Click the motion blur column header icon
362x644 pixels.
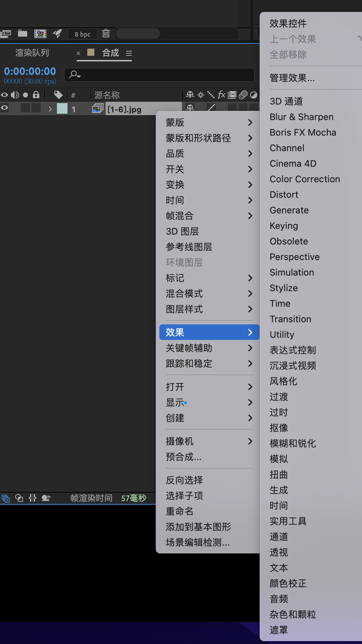tap(243, 95)
